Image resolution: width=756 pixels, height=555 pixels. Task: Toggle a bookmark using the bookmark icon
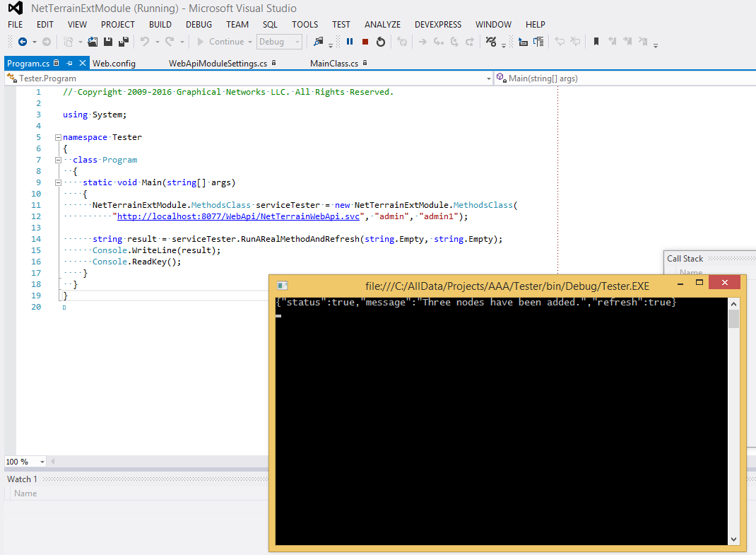[596, 42]
